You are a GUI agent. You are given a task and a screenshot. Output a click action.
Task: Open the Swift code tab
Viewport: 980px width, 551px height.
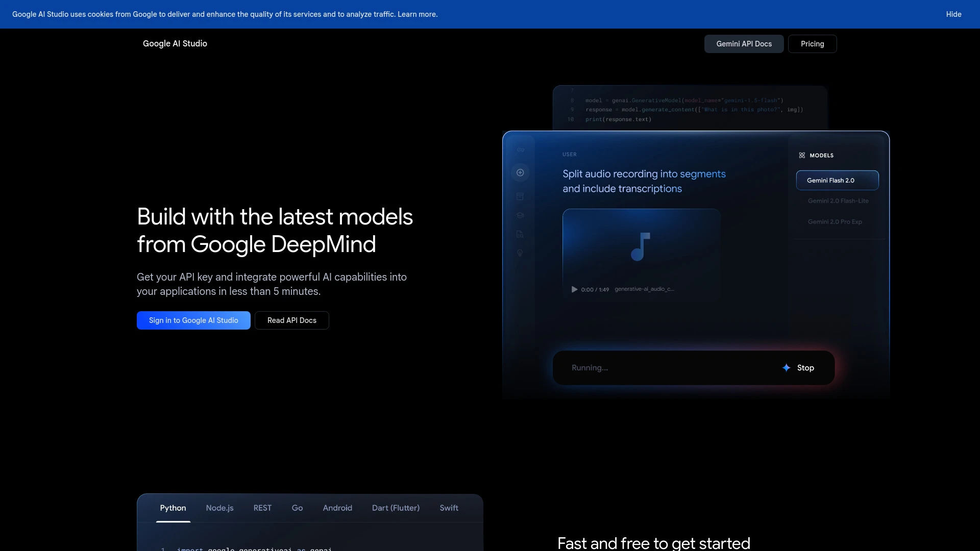pyautogui.click(x=449, y=508)
